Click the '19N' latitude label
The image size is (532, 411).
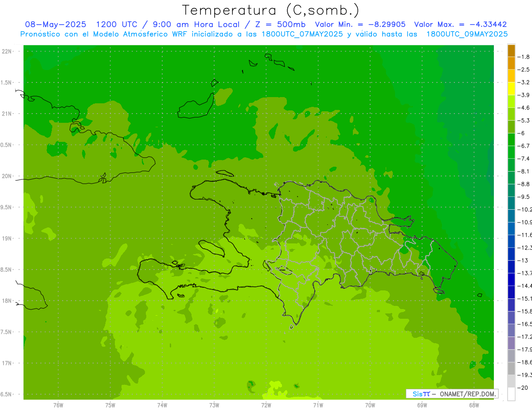pos(7,239)
